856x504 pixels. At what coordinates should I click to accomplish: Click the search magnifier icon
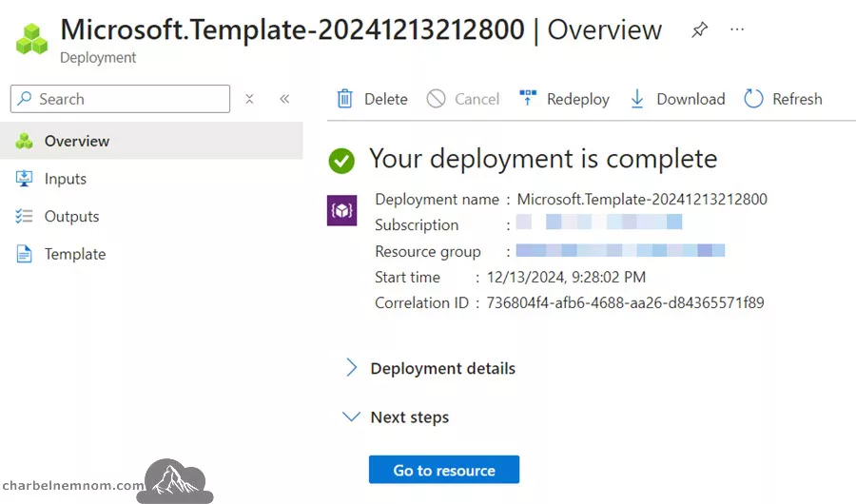click(25, 98)
